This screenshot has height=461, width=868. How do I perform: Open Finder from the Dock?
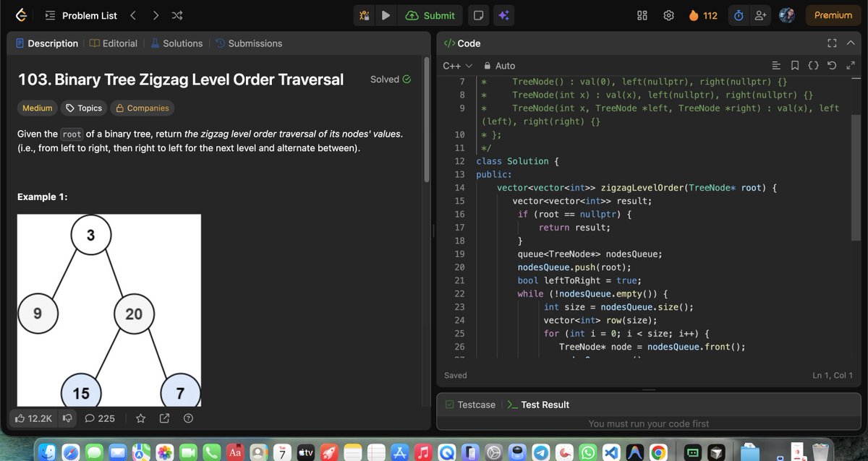tap(48, 452)
